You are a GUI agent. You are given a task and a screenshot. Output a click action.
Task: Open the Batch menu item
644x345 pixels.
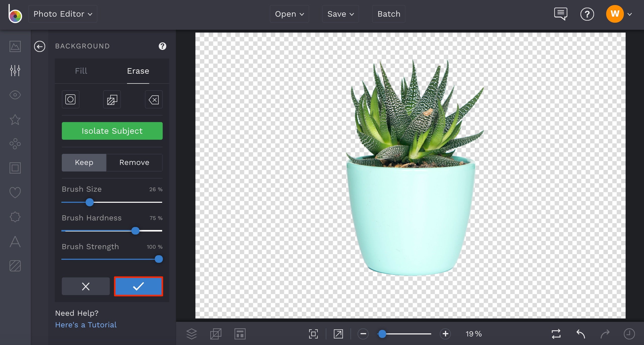click(x=388, y=14)
